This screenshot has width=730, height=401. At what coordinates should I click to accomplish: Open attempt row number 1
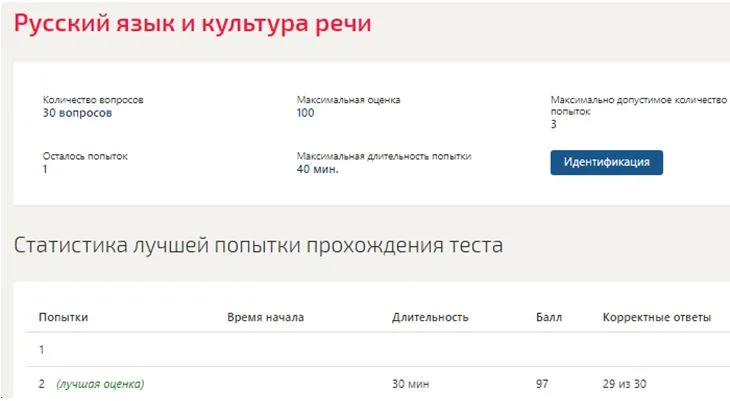(x=378, y=349)
